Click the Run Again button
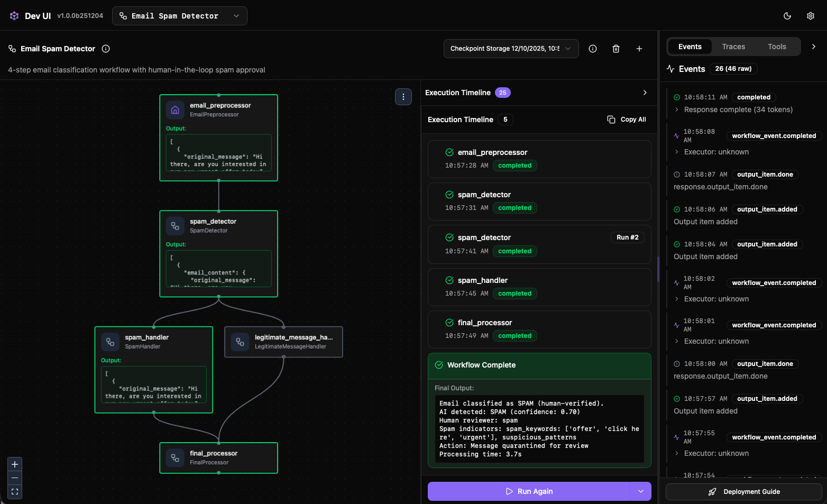This screenshot has height=504, width=827. [531, 491]
